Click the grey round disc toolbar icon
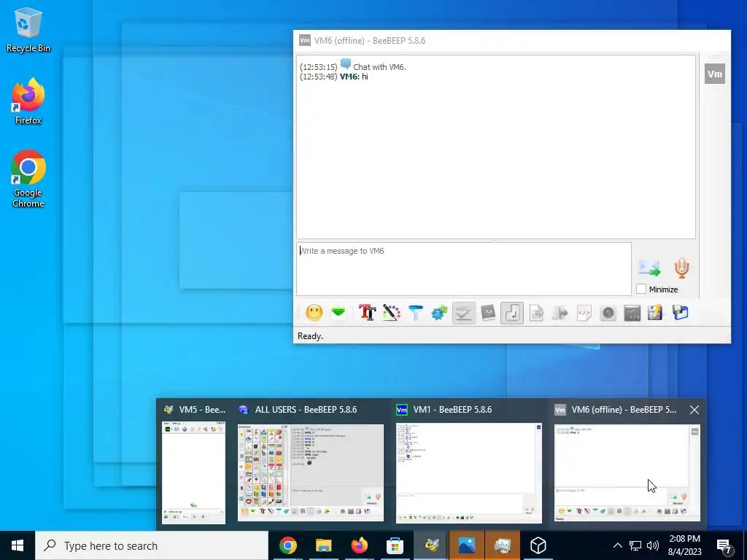The height and width of the screenshot is (560, 747). click(x=608, y=313)
